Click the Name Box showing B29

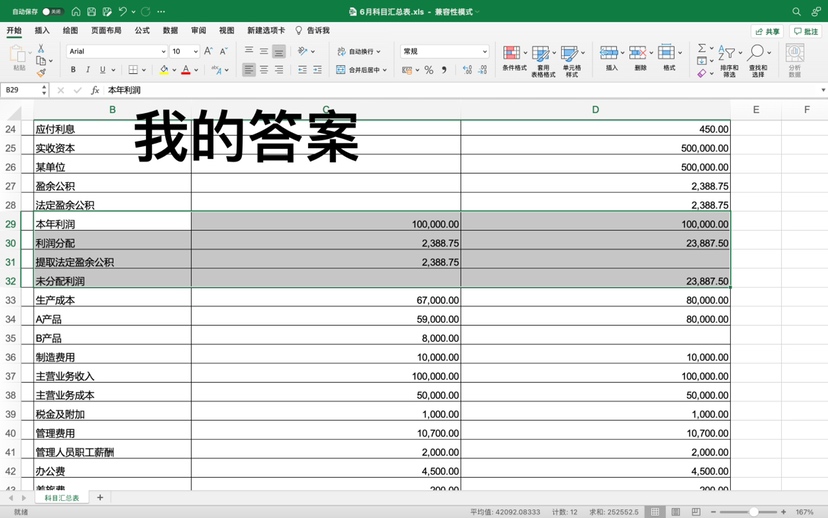click(x=20, y=90)
